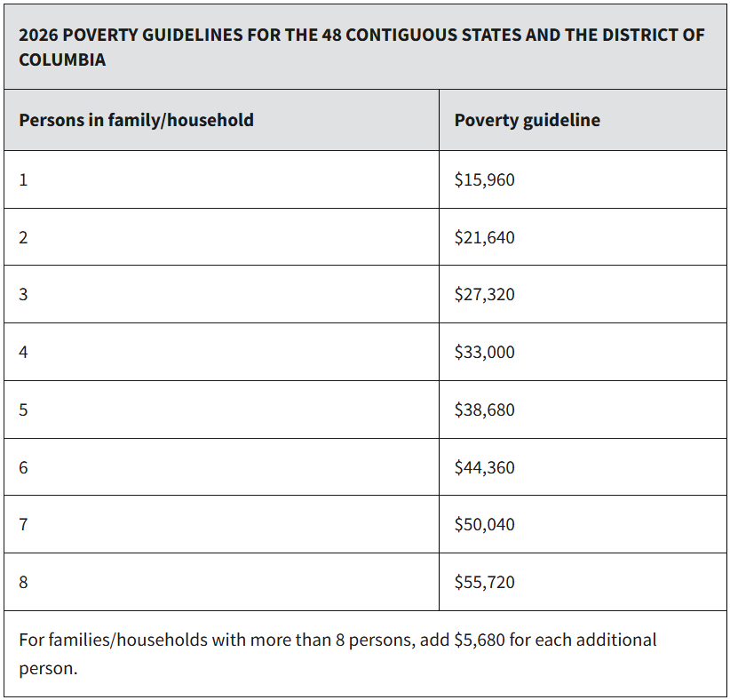Screen dimensions: 730x700
Task: Click the $55,720 guideline cell
Action: [x=484, y=582]
